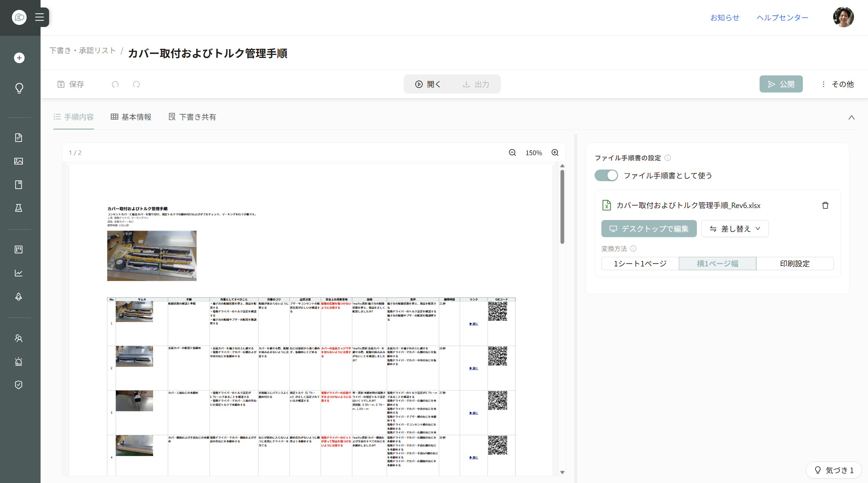The width and height of the screenshot is (868, 483).
Task: Click the app logo icon
Action: 19,17
